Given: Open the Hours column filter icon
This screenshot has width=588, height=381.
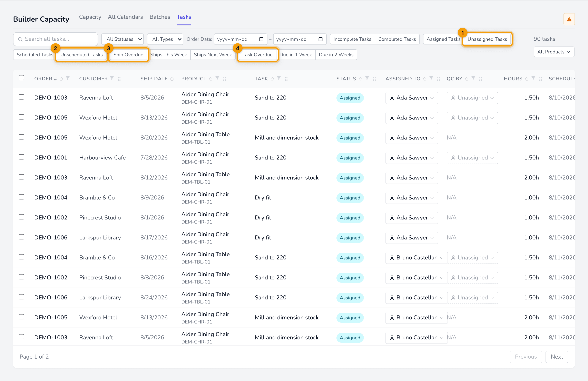Looking at the screenshot, I should coord(533,78).
